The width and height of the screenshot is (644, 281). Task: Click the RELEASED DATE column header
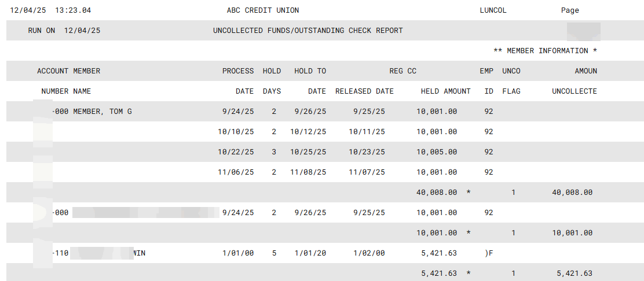click(364, 91)
